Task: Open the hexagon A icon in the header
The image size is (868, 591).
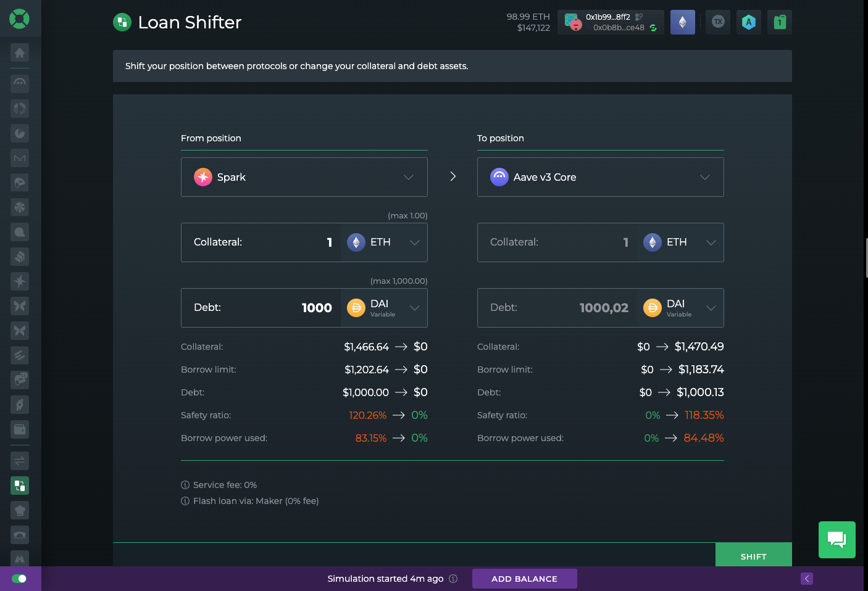Action: [x=749, y=22]
